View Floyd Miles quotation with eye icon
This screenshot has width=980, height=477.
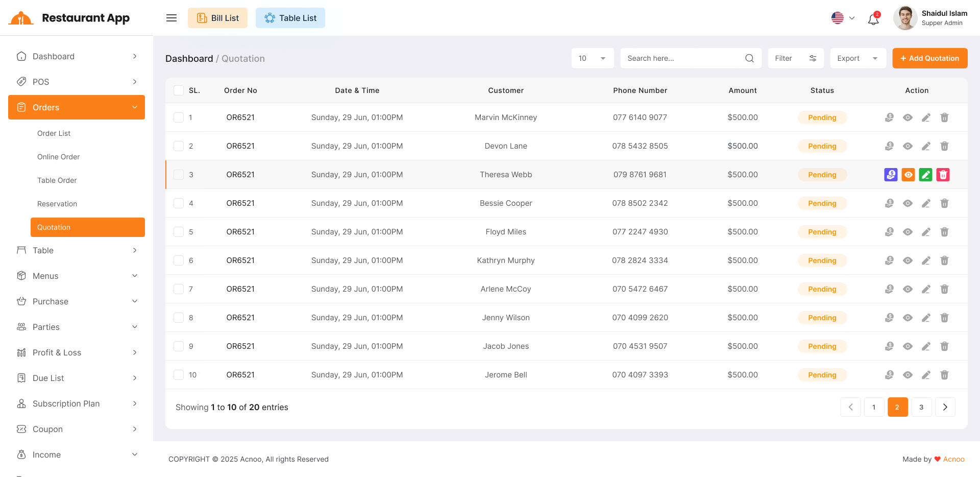[908, 232]
